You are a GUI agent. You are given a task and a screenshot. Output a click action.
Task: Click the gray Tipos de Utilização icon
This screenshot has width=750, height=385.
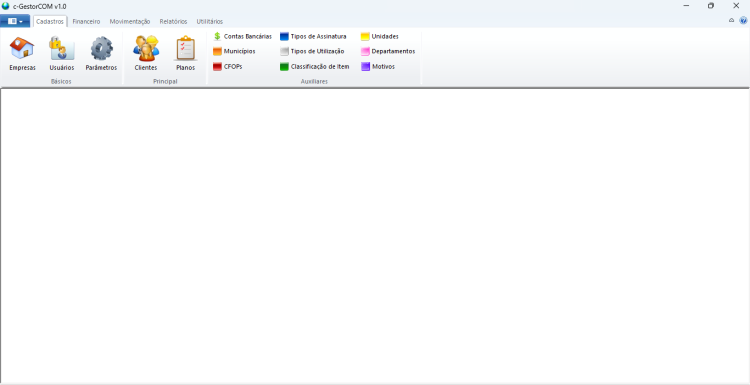(x=284, y=52)
